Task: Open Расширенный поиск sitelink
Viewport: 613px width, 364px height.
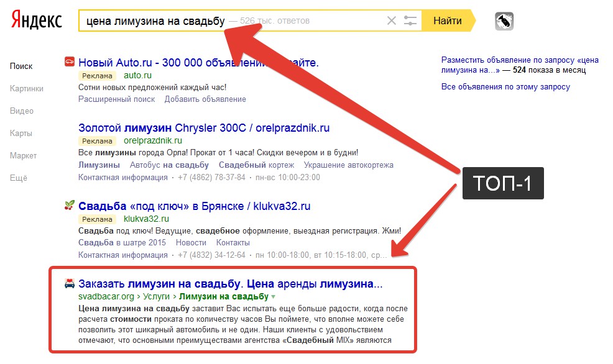Action: pyautogui.click(x=116, y=99)
